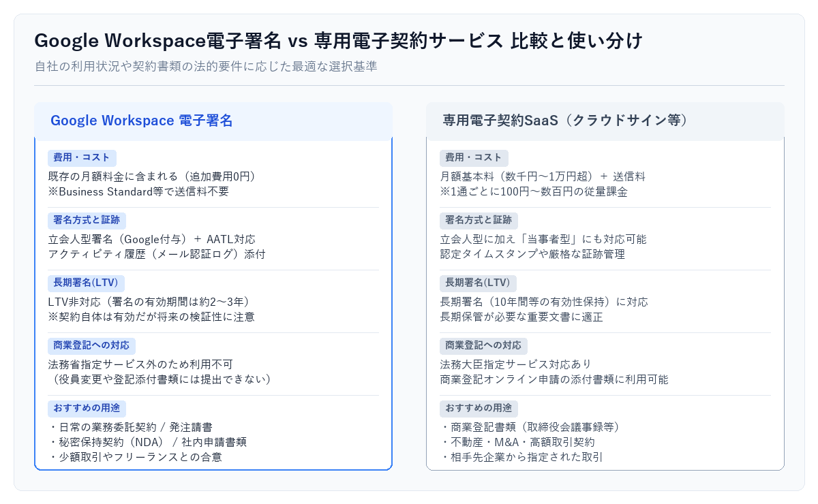The width and height of the screenshot is (818, 504).
Task: Click '法務大臣指定サービス対応あり' line
Action: (x=516, y=364)
